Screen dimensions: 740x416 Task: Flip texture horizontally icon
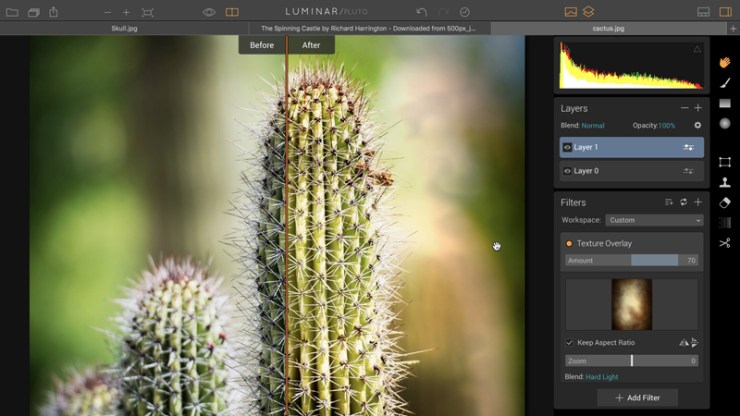(x=683, y=343)
